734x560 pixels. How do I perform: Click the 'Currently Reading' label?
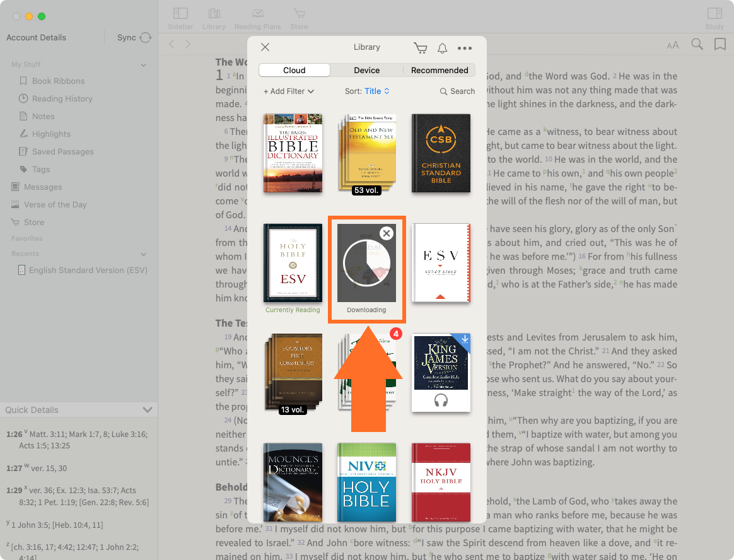tap(293, 310)
